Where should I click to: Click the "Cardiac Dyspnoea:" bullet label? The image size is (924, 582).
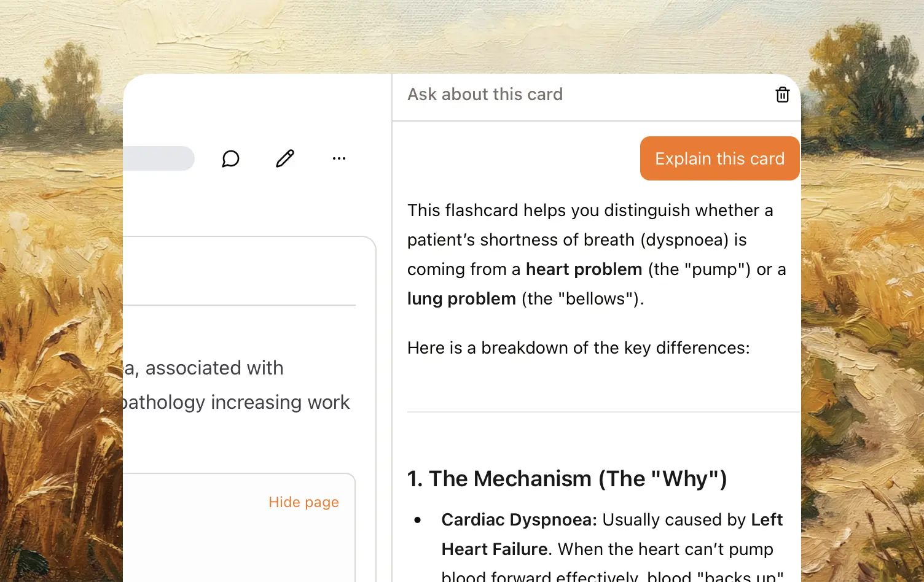(519, 520)
